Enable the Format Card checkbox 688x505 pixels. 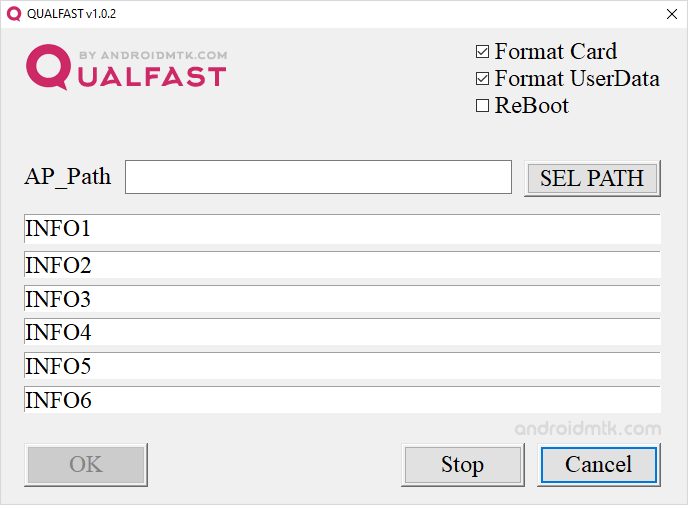482,52
